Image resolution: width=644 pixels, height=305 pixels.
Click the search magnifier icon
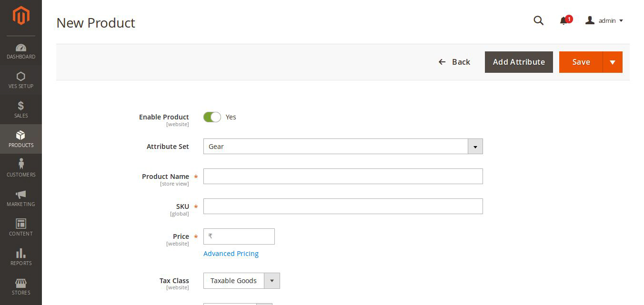(x=539, y=20)
